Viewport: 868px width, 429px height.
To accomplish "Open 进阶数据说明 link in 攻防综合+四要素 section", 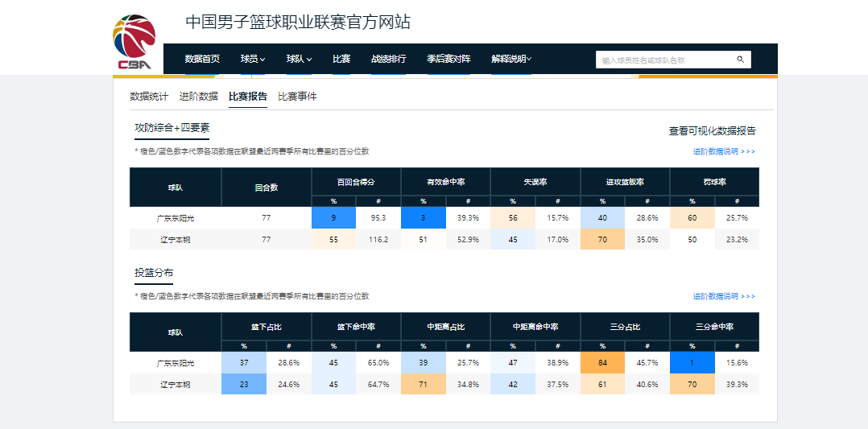I will coord(724,151).
